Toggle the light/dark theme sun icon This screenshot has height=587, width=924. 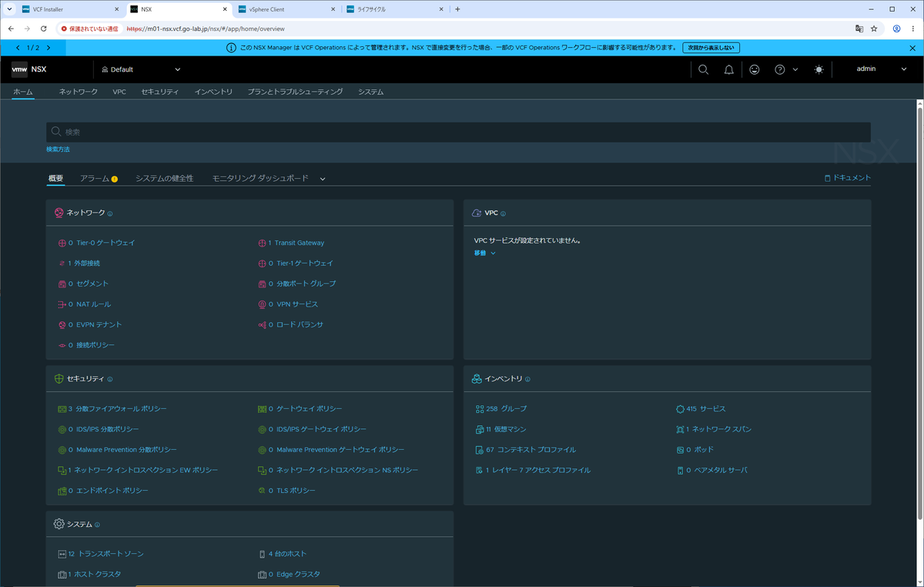[819, 69]
